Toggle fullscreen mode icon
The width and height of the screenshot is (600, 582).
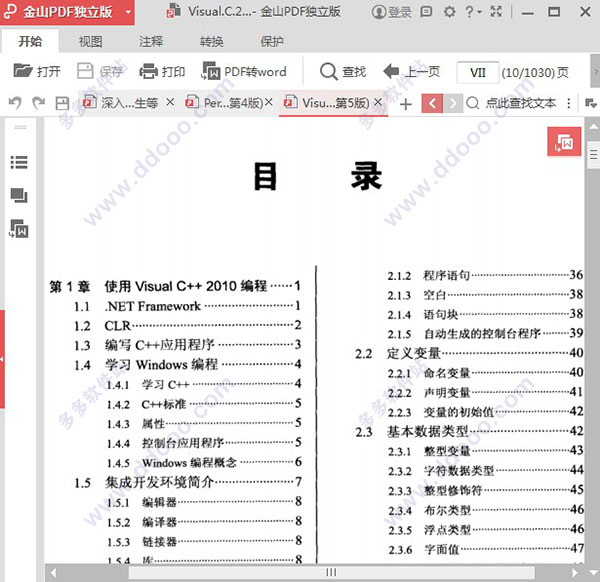click(x=496, y=12)
